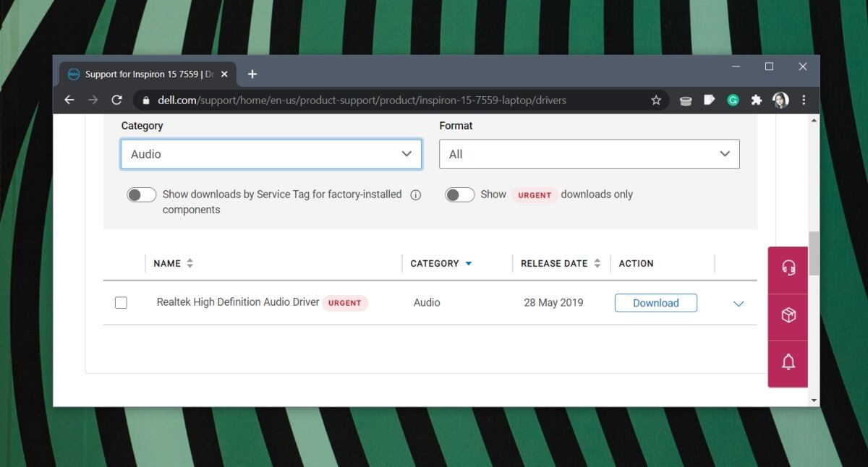868x467 pixels.
Task: Click the Download button
Action: (x=655, y=303)
